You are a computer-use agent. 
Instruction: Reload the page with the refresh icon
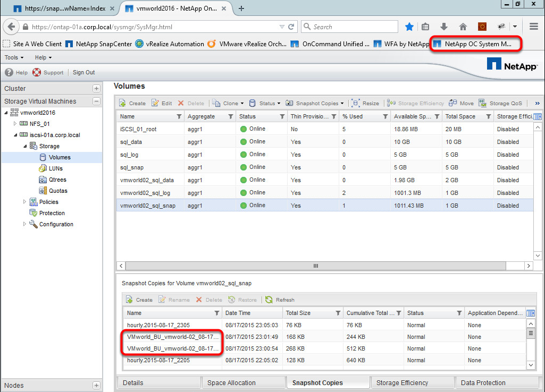coord(291,27)
